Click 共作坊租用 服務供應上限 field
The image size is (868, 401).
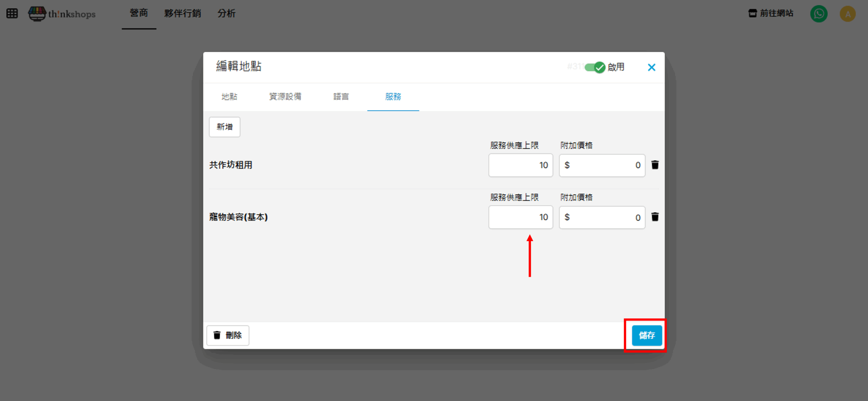coord(520,165)
